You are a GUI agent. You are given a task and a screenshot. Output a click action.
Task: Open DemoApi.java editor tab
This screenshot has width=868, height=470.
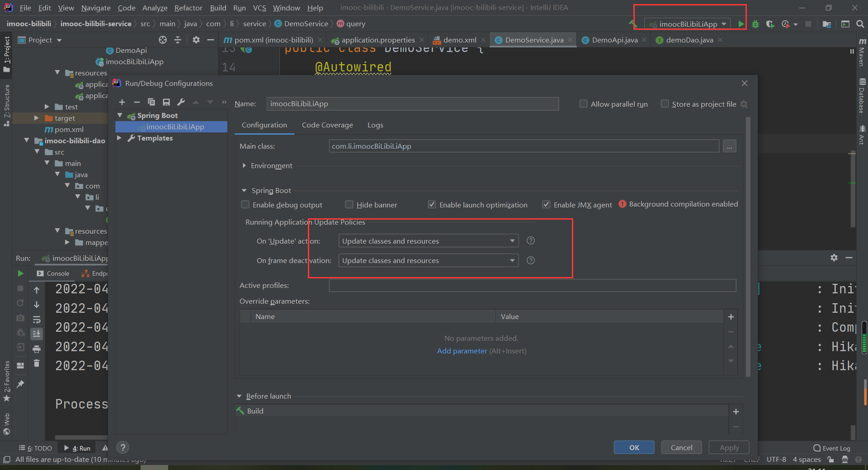614,40
